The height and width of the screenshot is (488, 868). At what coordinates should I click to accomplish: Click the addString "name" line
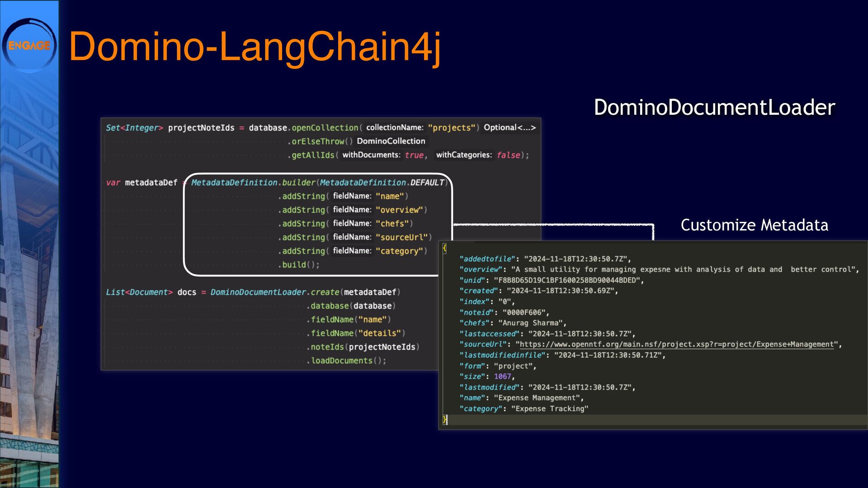pos(343,196)
